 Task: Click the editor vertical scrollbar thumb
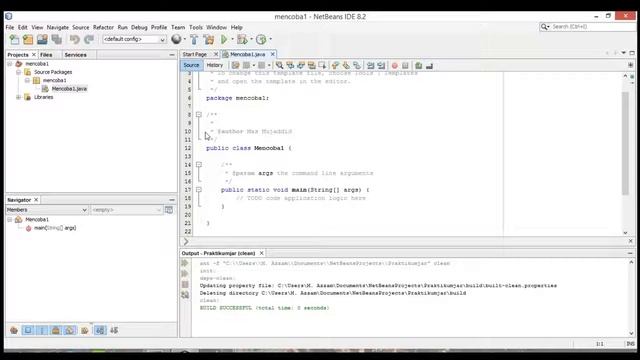coord(625,144)
